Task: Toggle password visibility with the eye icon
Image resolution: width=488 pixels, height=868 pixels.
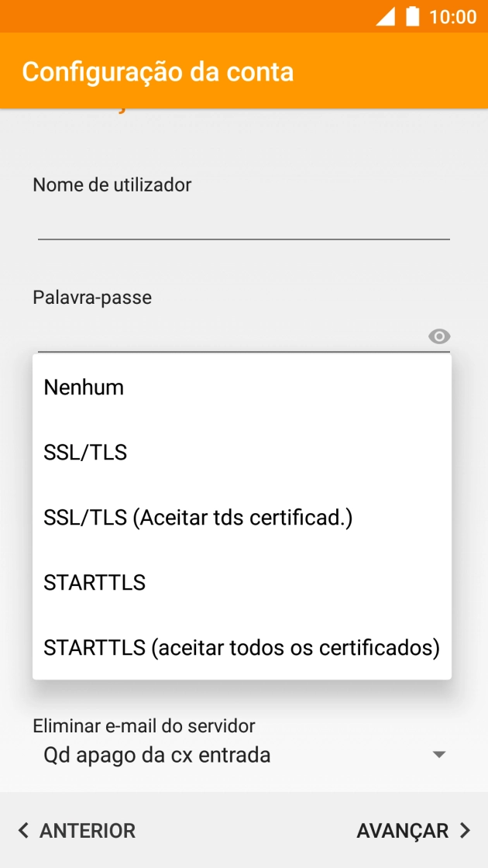Action: pos(439,336)
